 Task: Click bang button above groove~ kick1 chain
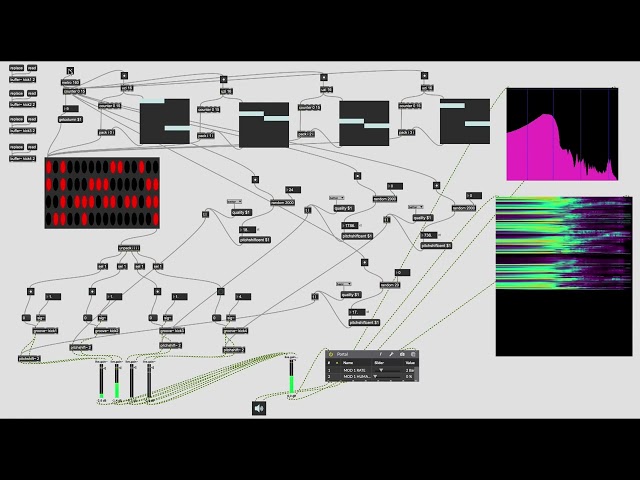tap(31, 291)
